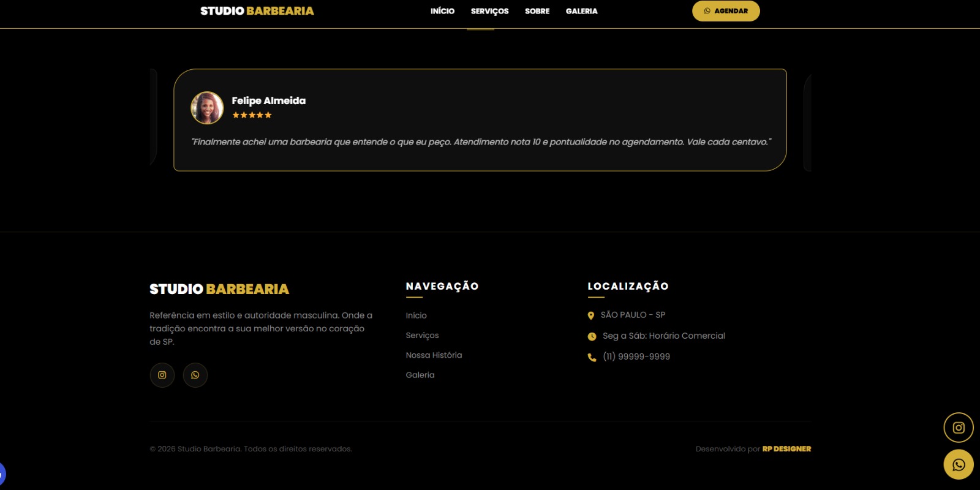Open GALERIA in top navigation
Viewport: 980px width, 490px height.
coord(581,11)
